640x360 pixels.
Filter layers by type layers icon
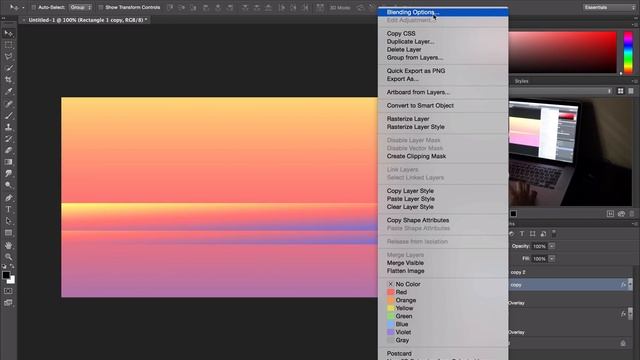tap(522, 233)
